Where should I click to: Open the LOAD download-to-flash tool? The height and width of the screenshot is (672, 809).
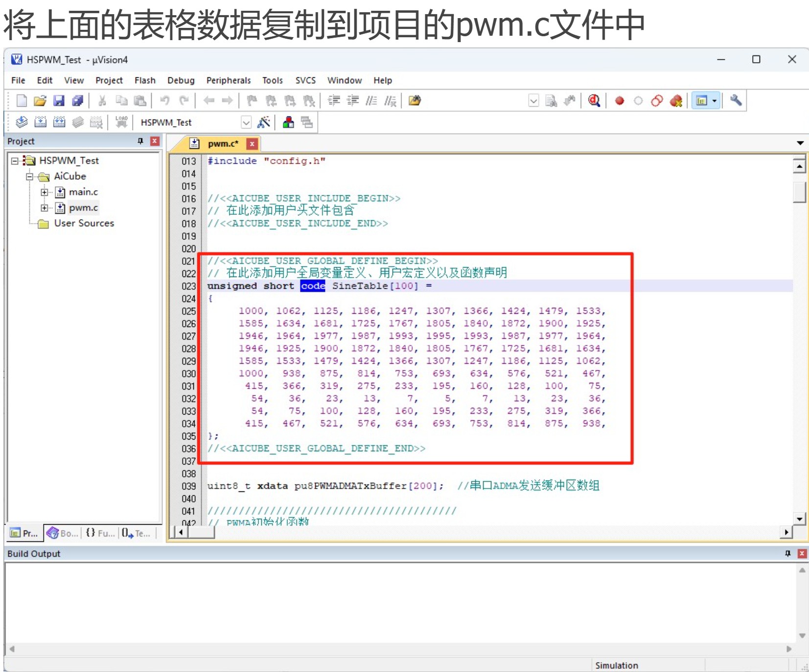[x=121, y=122]
